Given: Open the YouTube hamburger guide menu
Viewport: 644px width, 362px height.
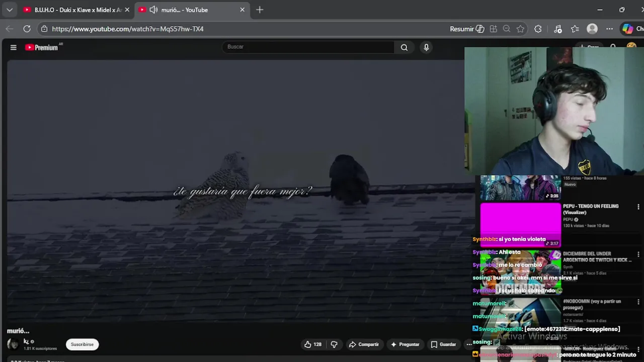Looking at the screenshot, I should coord(14,47).
